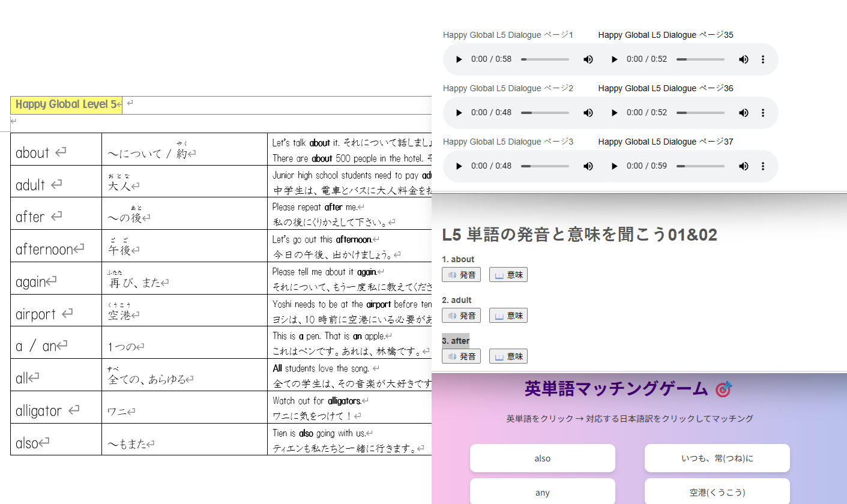Select the "also" card in matching game
This screenshot has height=504, width=847.
[x=542, y=458]
